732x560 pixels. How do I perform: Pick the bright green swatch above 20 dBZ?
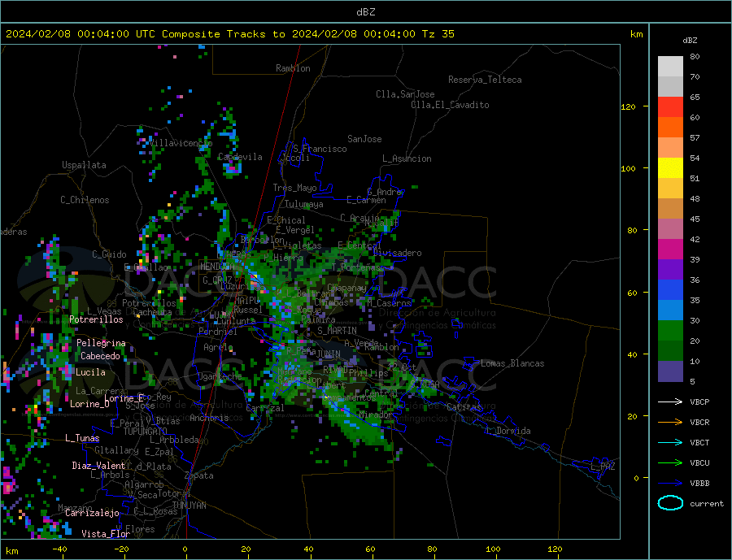670,331
